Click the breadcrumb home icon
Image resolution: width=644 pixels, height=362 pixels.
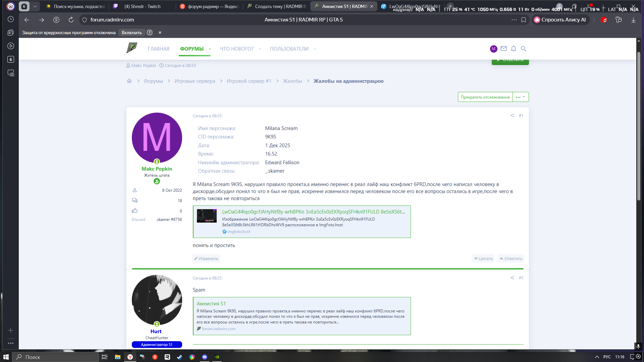[129, 81]
